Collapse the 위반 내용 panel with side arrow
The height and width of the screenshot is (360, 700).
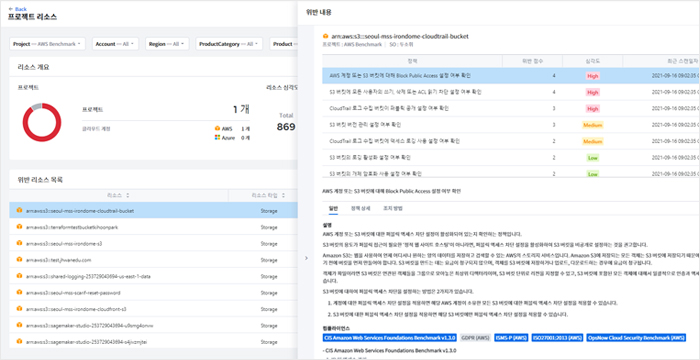point(306,258)
